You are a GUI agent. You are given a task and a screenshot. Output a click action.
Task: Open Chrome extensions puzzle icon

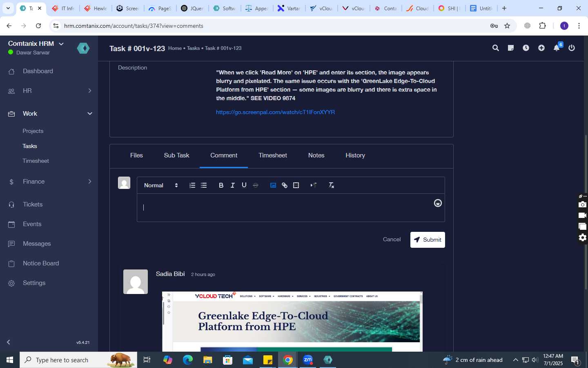point(543,26)
